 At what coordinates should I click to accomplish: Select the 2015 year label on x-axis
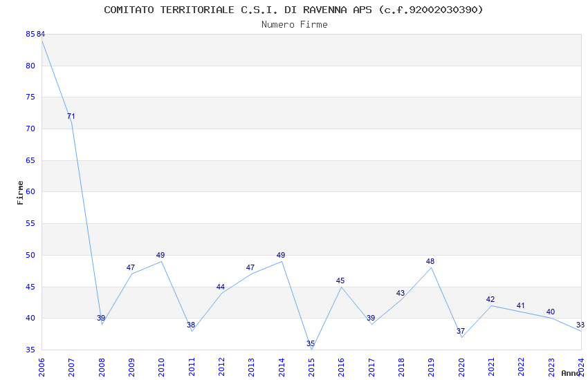(311, 365)
